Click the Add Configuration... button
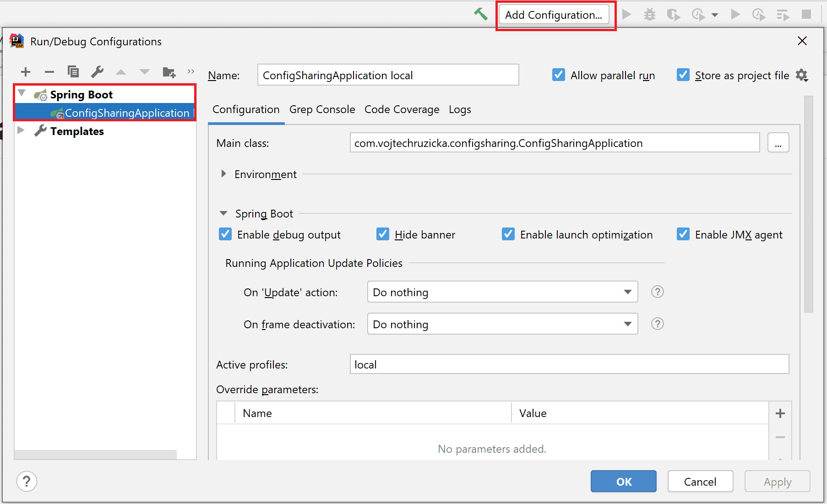Viewport: 827px width, 504px height. [554, 15]
